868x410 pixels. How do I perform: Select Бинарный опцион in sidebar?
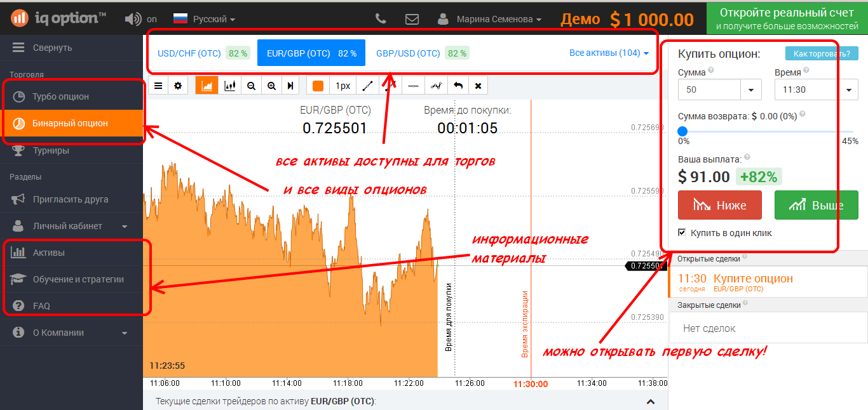point(71,123)
